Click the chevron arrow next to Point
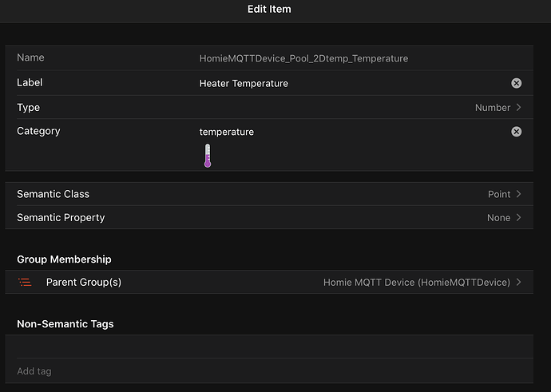 (x=519, y=194)
